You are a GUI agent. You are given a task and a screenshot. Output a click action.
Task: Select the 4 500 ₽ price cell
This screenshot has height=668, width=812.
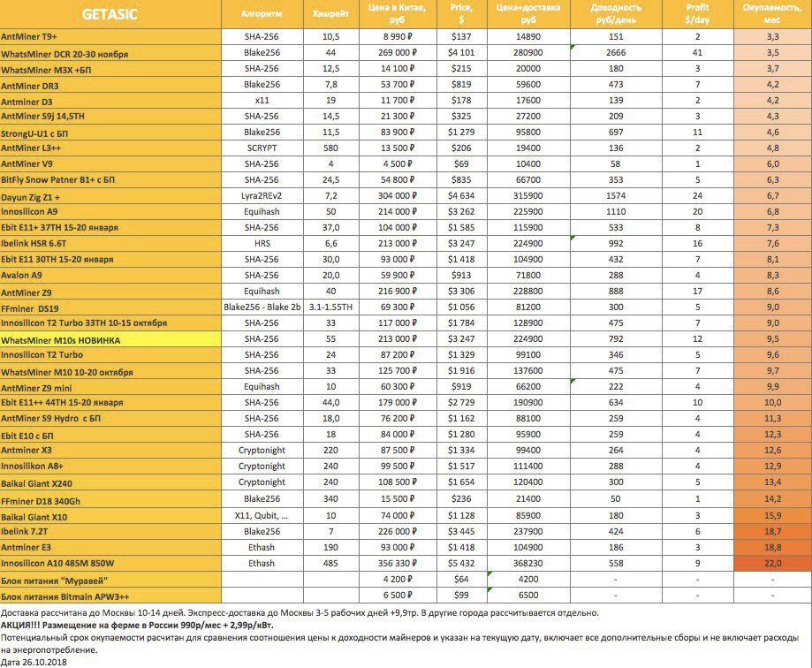click(398, 164)
